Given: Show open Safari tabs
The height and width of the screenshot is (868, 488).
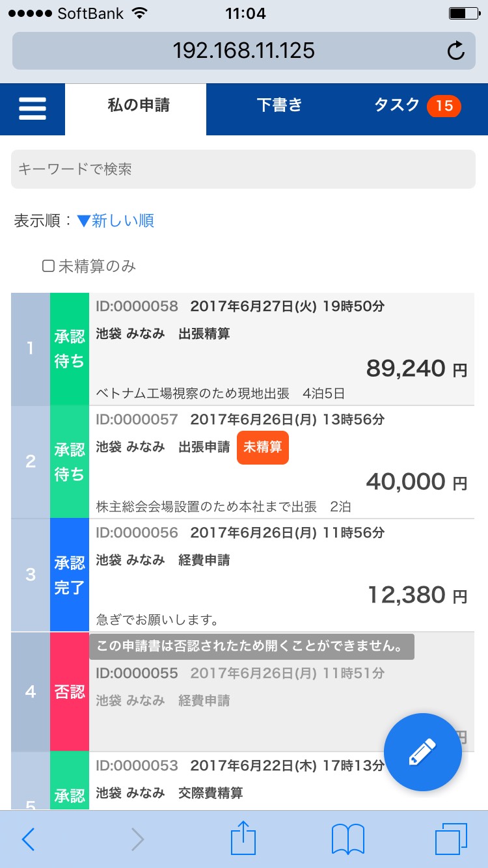Looking at the screenshot, I should click(450, 839).
